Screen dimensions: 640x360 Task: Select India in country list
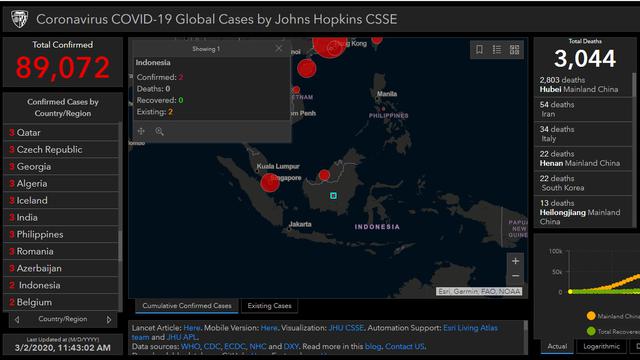[x=61, y=218]
